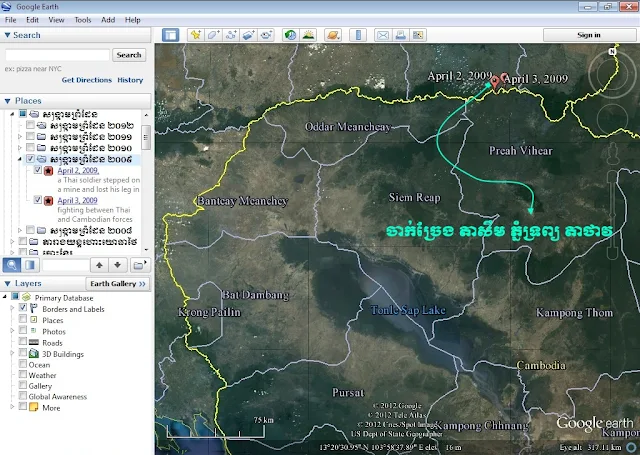Open the April 2, 2009 placemark link

78,171
